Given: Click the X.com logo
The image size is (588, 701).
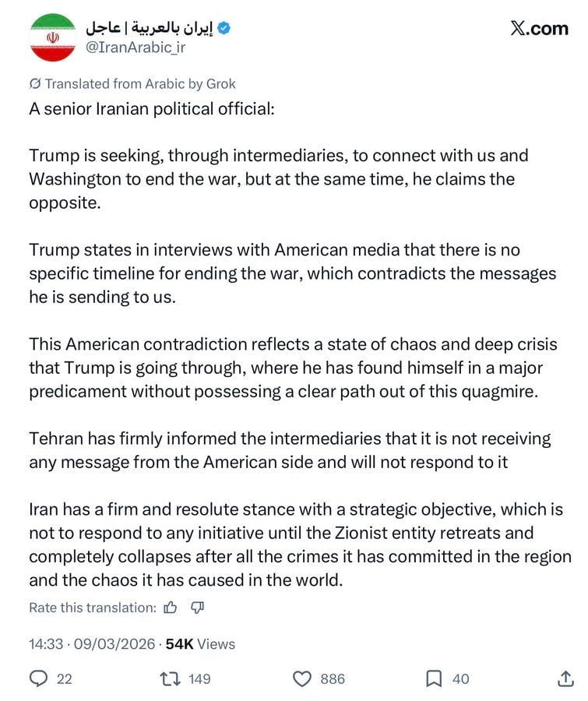Looking at the screenshot, I should point(539,28).
